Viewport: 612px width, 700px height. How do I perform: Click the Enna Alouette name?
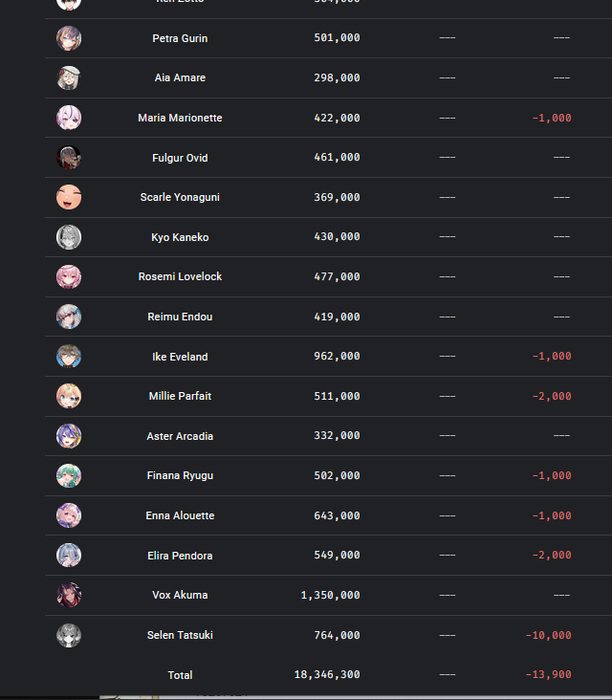[x=180, y=515]
